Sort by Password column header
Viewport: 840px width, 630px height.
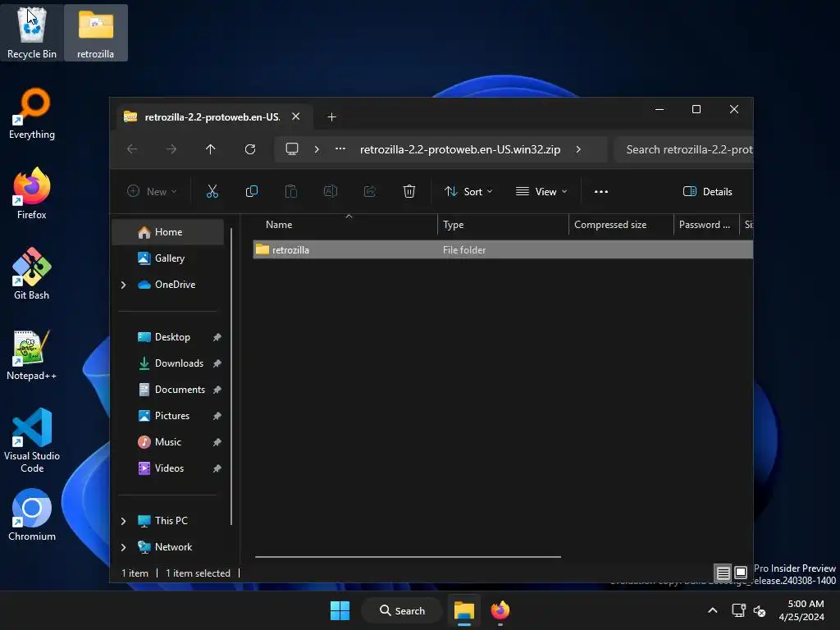coord(705,225)
